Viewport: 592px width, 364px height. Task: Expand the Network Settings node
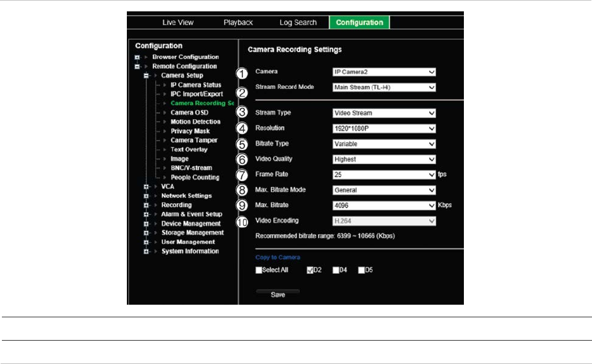pos(146,196)
